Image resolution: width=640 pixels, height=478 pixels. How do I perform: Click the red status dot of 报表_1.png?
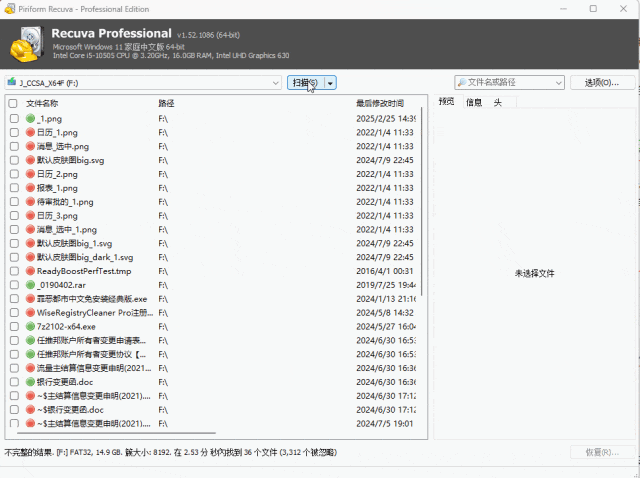coord(30,188)
